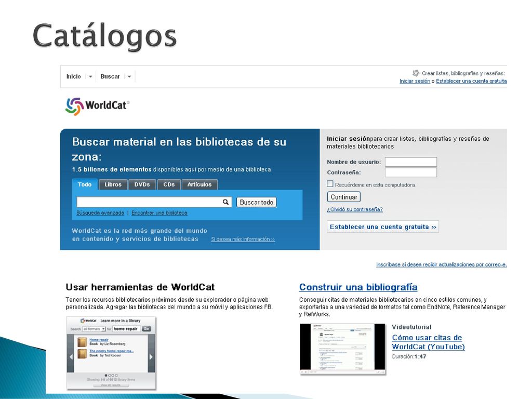Select the Todo search tab
532x399 pixels.
click(x=85, y=184)
